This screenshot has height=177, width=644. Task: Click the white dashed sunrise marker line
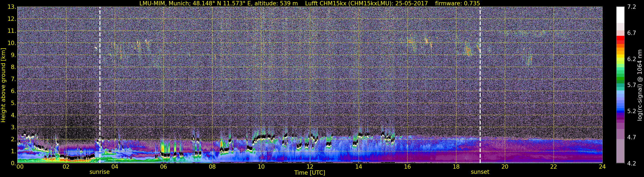point(100,85)
